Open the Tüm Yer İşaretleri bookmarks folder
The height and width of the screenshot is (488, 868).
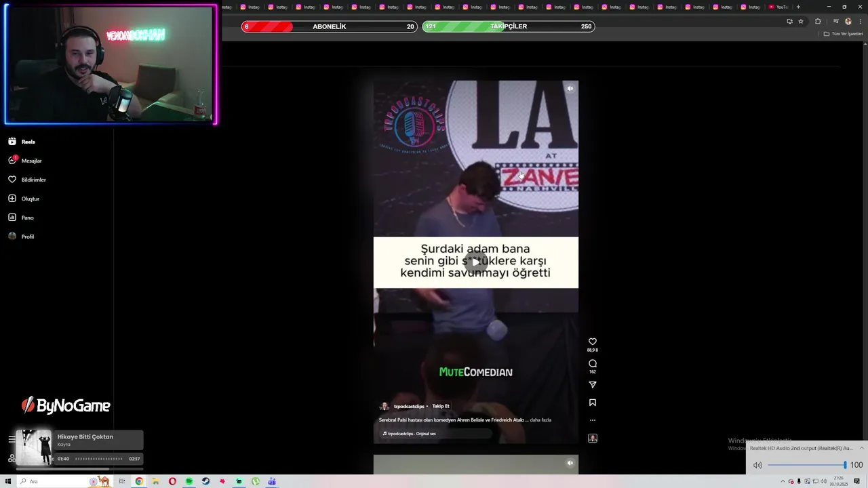coord(843,34)
